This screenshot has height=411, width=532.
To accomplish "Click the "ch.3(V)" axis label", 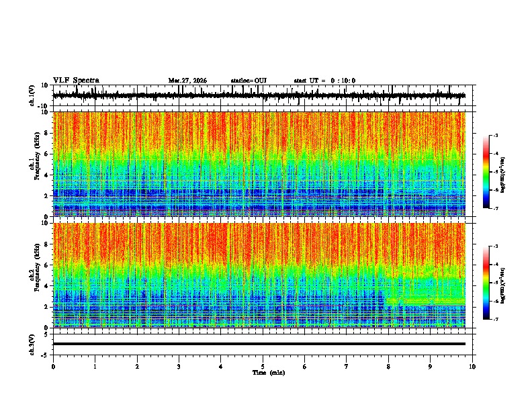I will pos(32,345).
